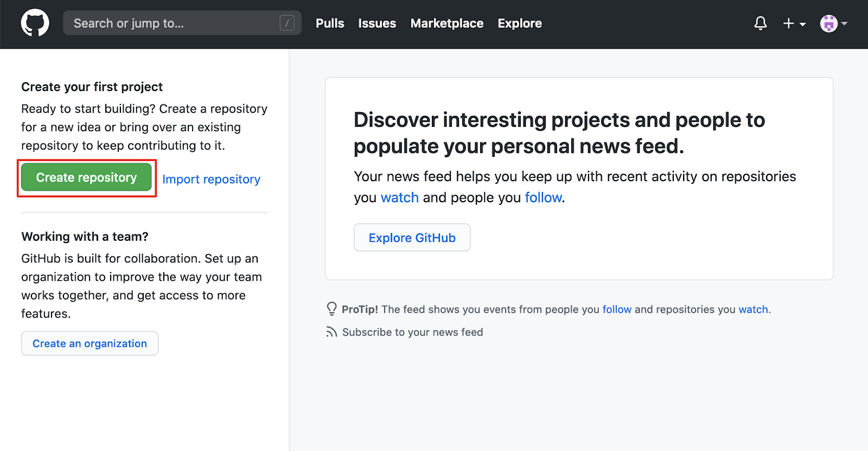Click the slash shortcut key icon

287,23
